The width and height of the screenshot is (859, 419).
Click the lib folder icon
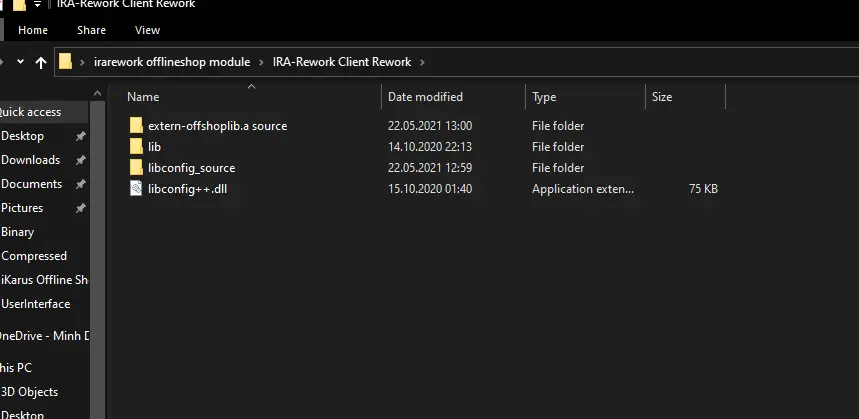click(136, 147)
